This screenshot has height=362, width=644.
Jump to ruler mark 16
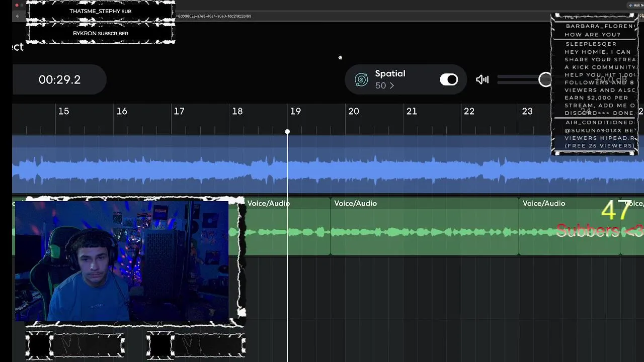click(122, 111)
